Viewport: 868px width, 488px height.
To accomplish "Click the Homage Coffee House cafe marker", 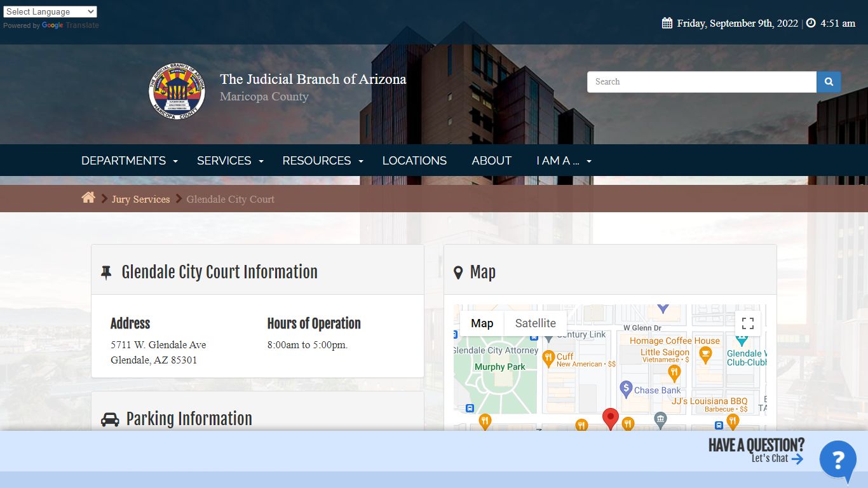I will 705,356.
